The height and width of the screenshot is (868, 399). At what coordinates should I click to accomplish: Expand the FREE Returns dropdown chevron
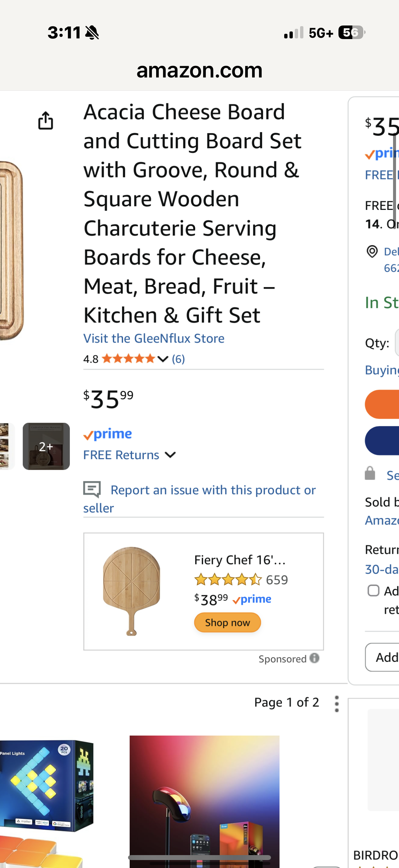170,455
